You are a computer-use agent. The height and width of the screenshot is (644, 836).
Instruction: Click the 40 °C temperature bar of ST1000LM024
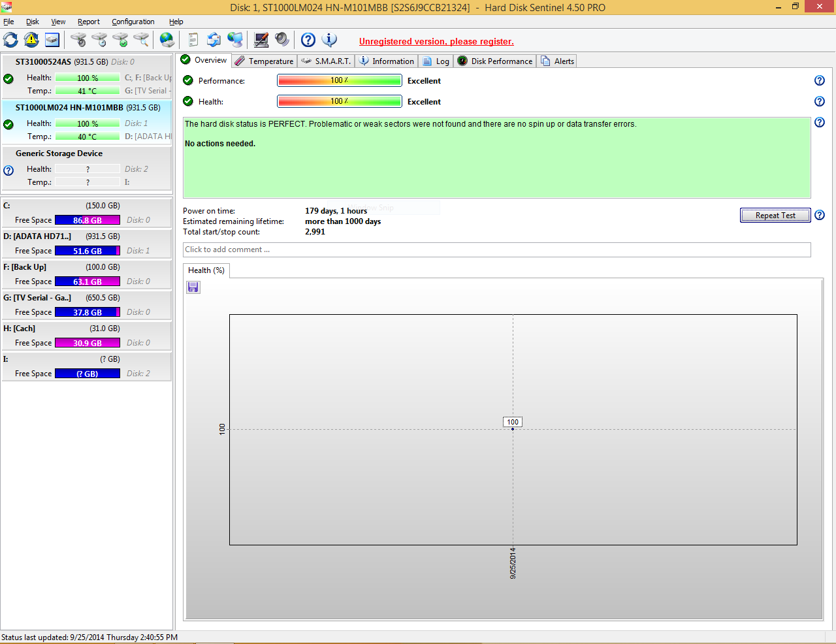tap(88, 137)
